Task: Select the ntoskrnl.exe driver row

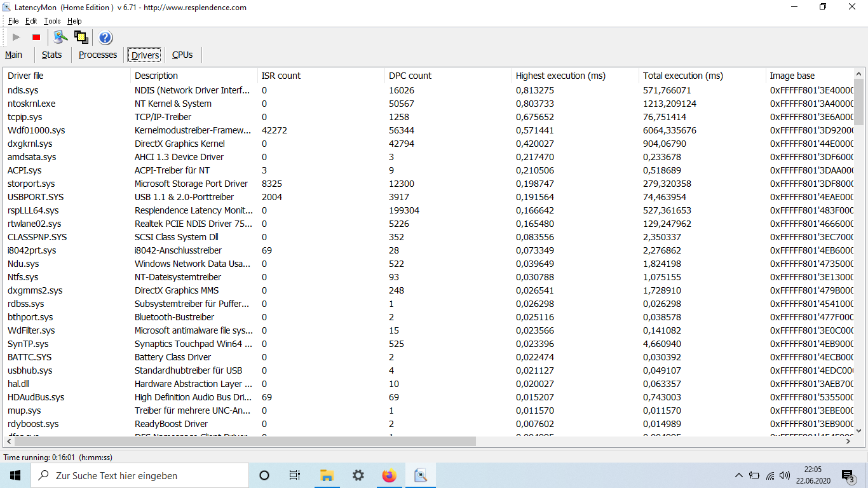Action: pos(429,104)
